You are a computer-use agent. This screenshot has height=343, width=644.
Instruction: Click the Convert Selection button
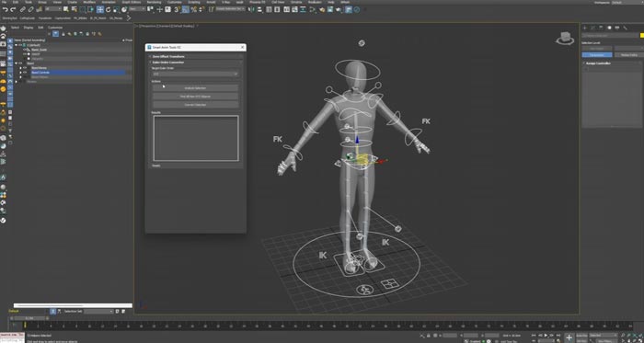(195, 105)
